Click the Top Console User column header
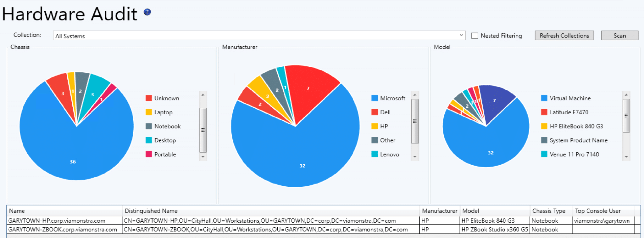This screenshot has height=238, width=644. click(x=597, y=211)
